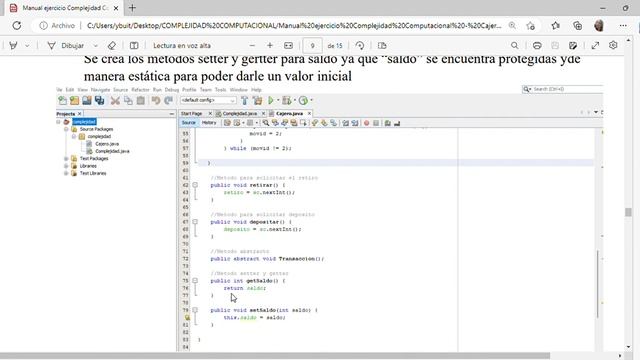The height and width of the screenshot is (360, 640).
Task: Click the code fold toggle beside retirar()
Action: 195,185
